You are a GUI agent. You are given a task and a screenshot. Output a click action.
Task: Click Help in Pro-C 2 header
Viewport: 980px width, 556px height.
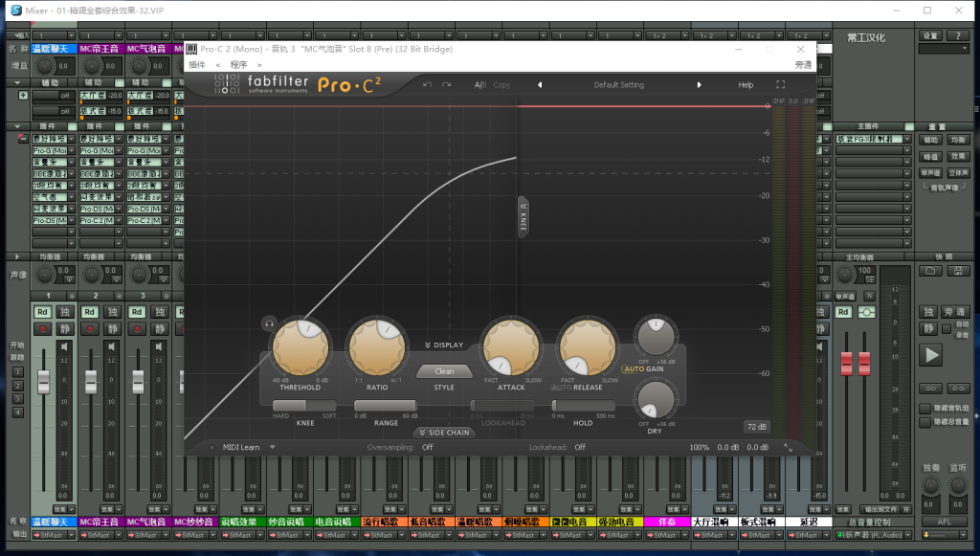pyautogui.click(x=746, y=84)
